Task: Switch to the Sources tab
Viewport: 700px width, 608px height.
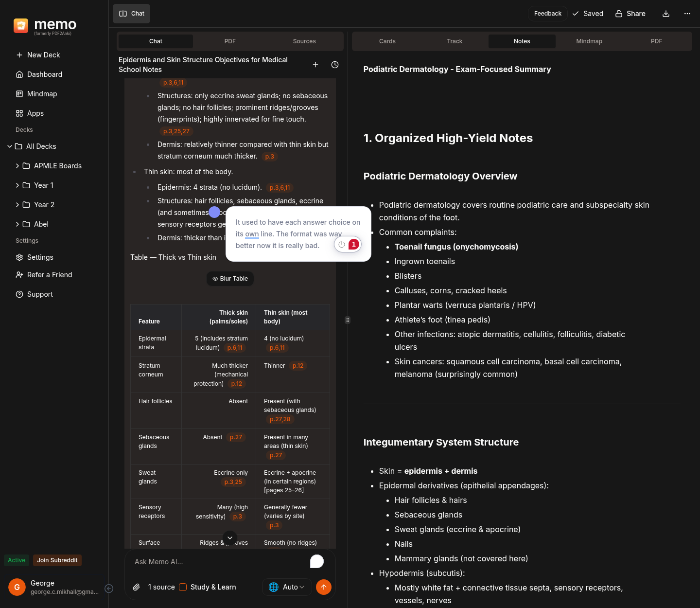Action: click(x=304, y=41)
